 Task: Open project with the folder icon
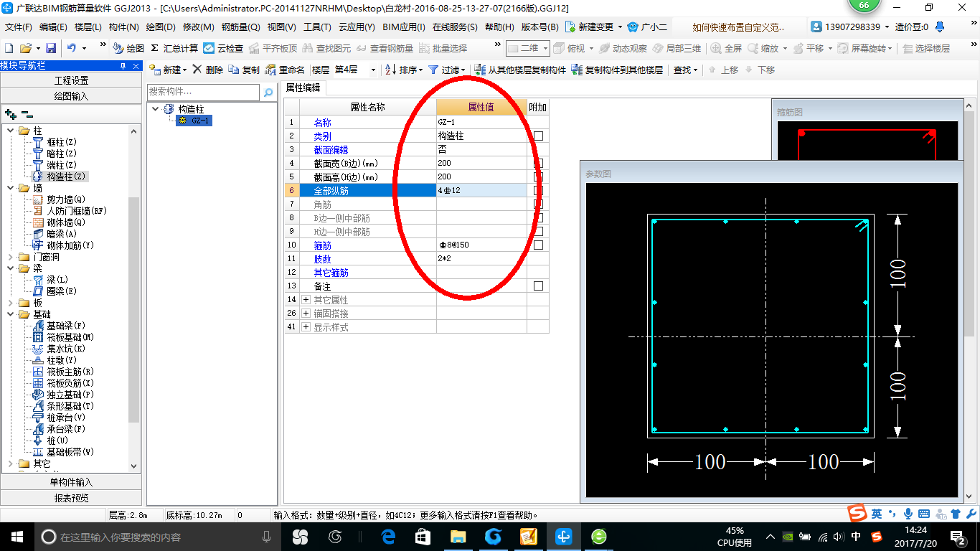(x=25, y=48)
